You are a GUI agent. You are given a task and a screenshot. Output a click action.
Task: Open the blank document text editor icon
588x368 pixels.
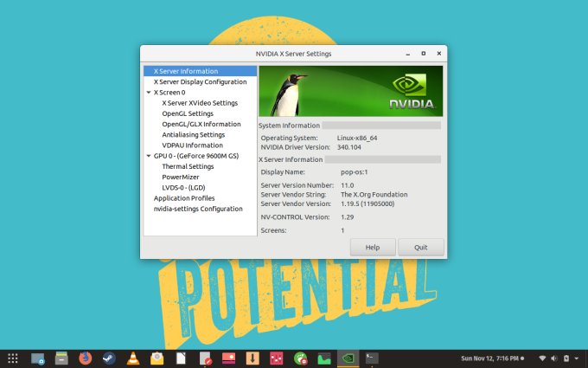click(x=181, y=358)
